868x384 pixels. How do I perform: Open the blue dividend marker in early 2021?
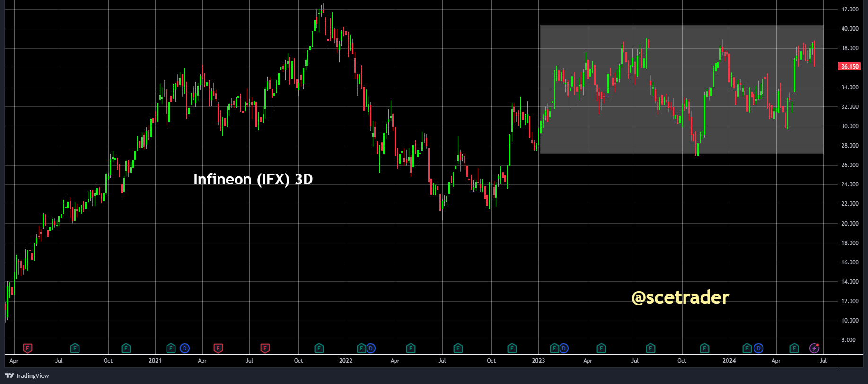185,349
